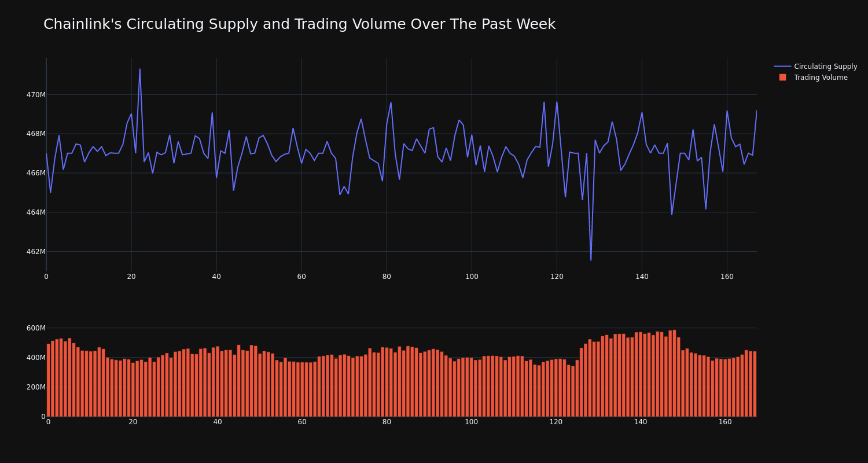The width and height of the screenshot is (868, 463).
Task: Click the 140 tick on volume x-axis
Action: 641,422
